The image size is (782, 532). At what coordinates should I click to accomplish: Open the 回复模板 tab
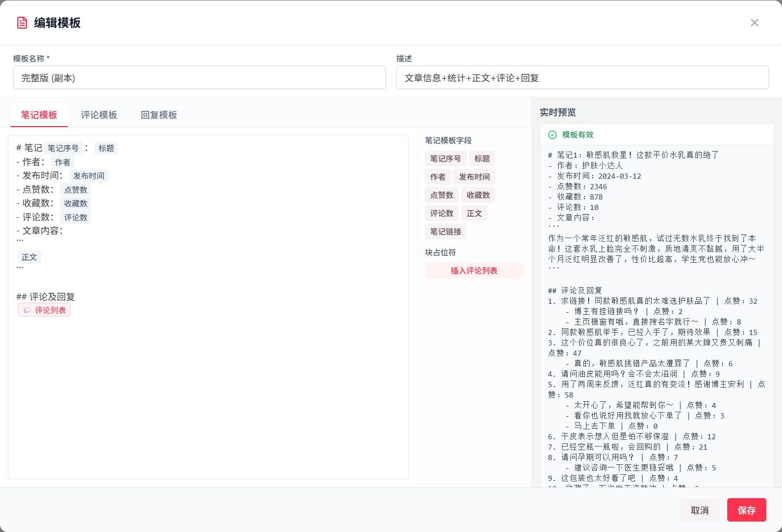159,115
